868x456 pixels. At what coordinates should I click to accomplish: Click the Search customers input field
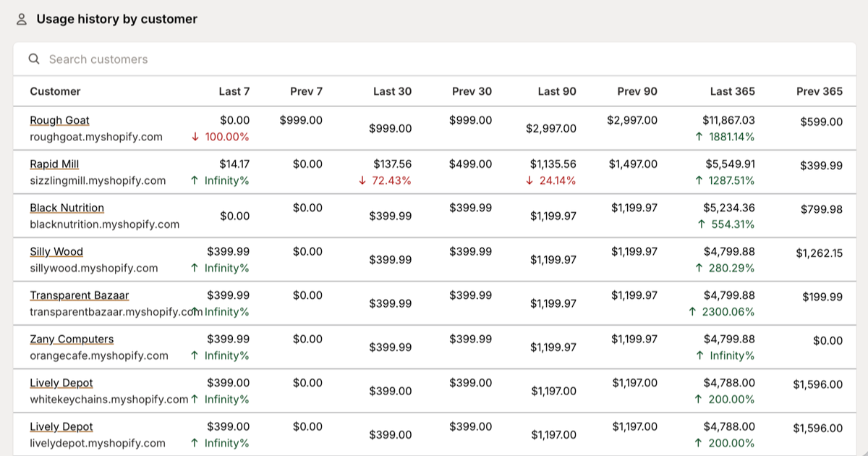[x=217, y=59]
